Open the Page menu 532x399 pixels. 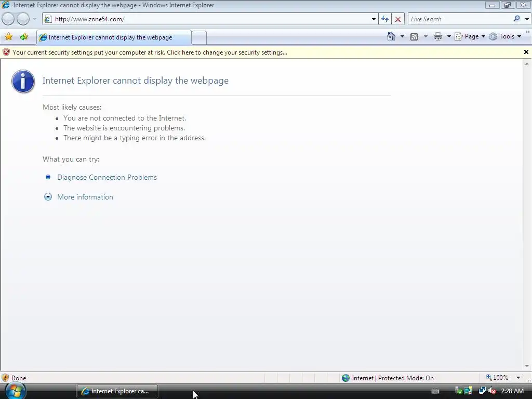coord(470,36)
